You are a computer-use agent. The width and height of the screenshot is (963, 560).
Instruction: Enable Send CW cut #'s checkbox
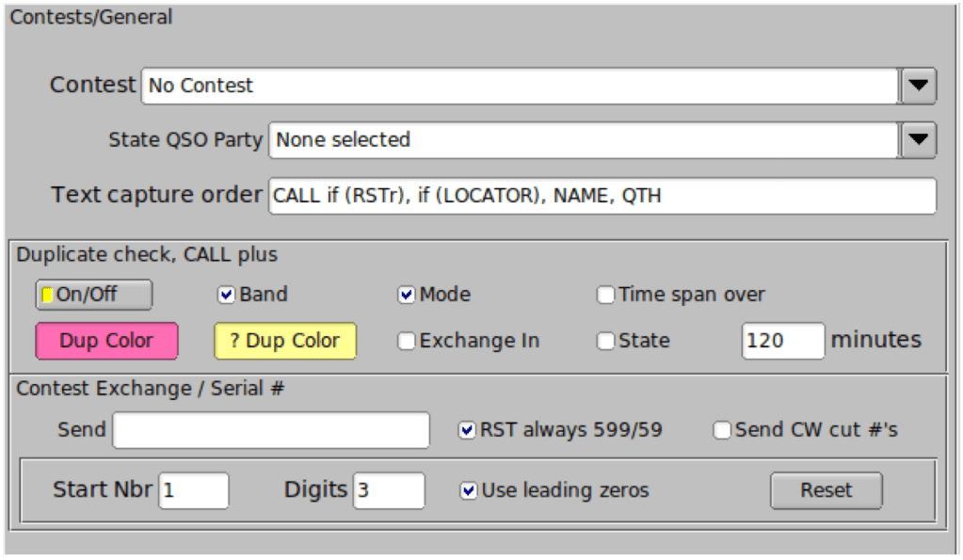722,430
